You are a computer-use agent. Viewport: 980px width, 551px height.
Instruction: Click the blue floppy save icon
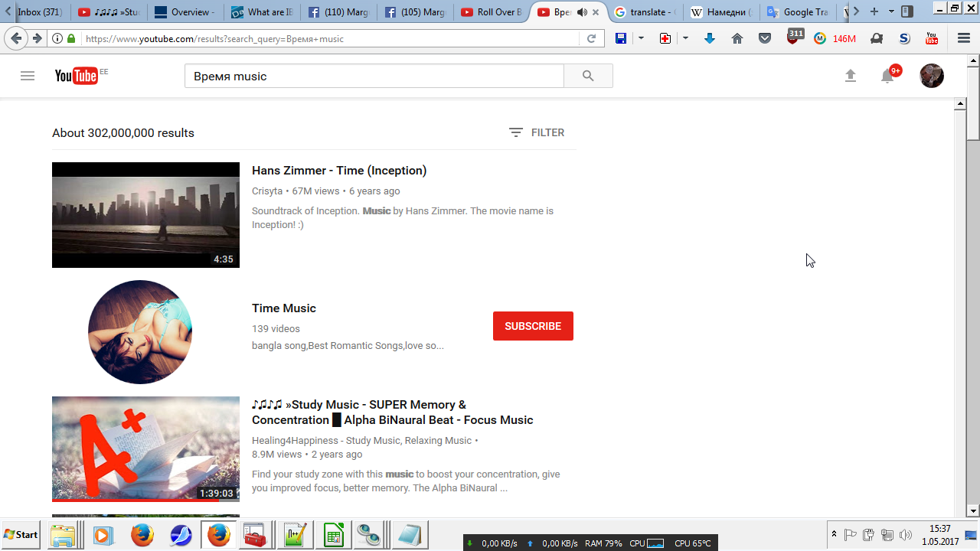point(621,38)
